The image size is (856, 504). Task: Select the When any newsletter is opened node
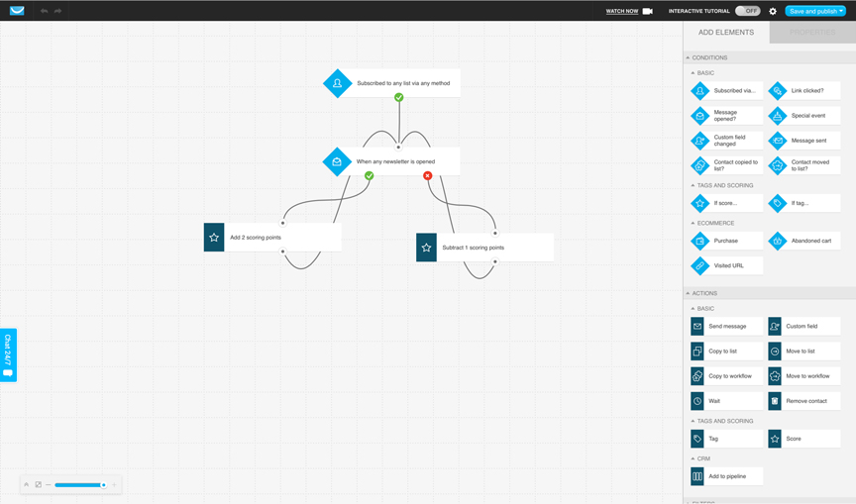(x=391, y=161)
